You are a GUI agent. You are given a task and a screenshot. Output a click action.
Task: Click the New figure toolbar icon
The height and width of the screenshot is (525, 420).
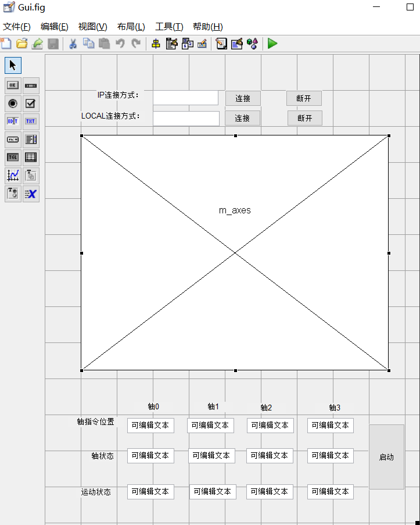pyautogui.click(x=6, y=44)
